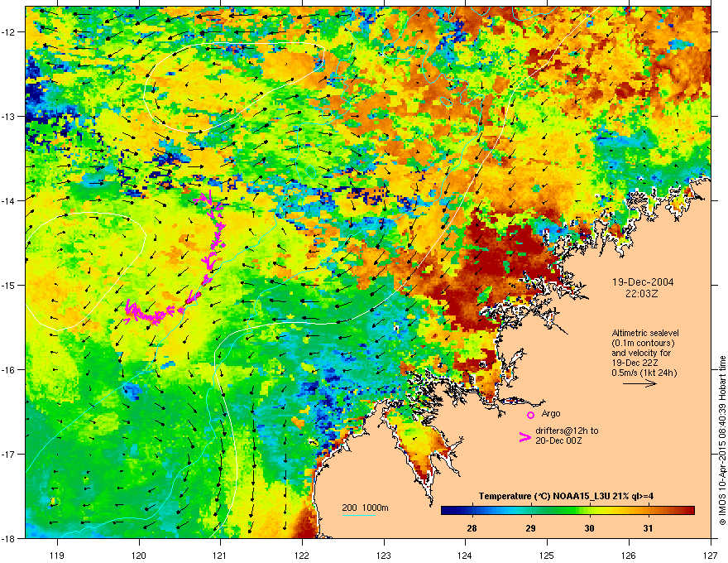
Task: Click the temperature color bar scale
Action: point(568,511)
